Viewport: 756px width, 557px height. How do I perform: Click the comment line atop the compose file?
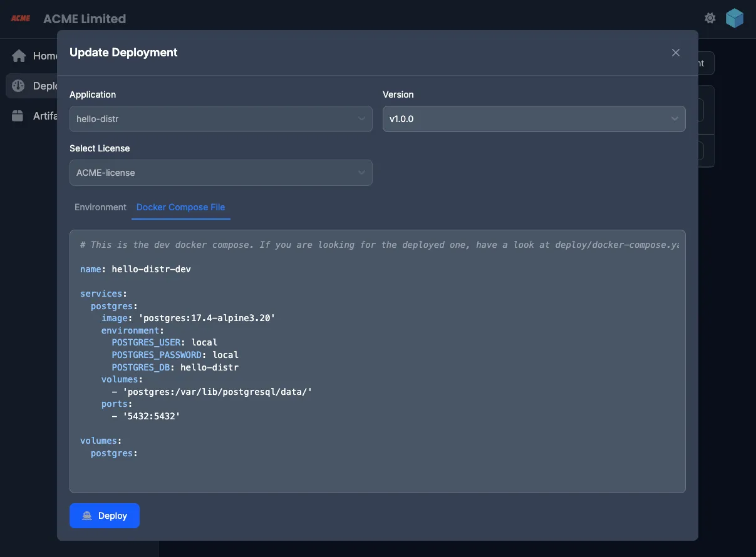click(376, 245)
